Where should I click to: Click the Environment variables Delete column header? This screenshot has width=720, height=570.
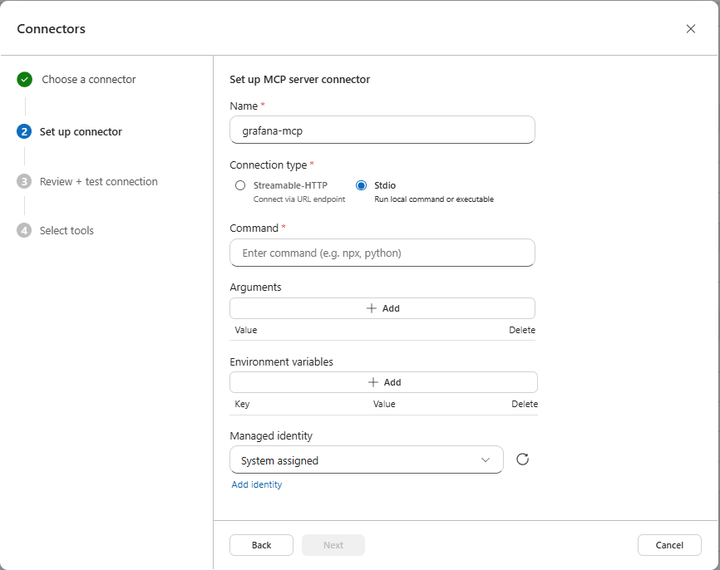[525, 404]
